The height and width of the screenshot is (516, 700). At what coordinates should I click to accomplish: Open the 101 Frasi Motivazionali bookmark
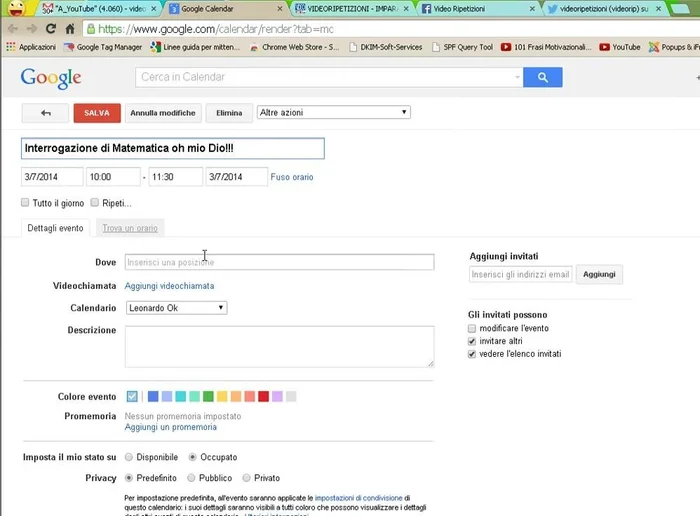pos(546,47)
